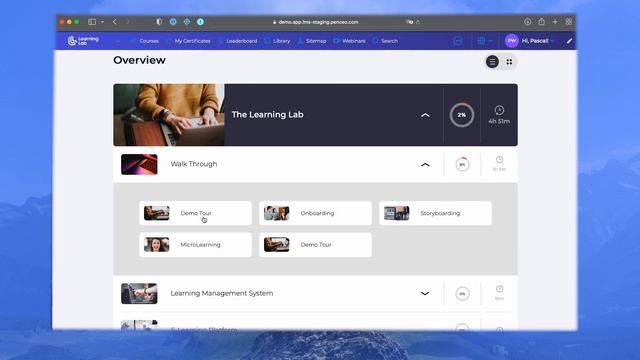Click the PW user avatar

[x=511, y=41]
